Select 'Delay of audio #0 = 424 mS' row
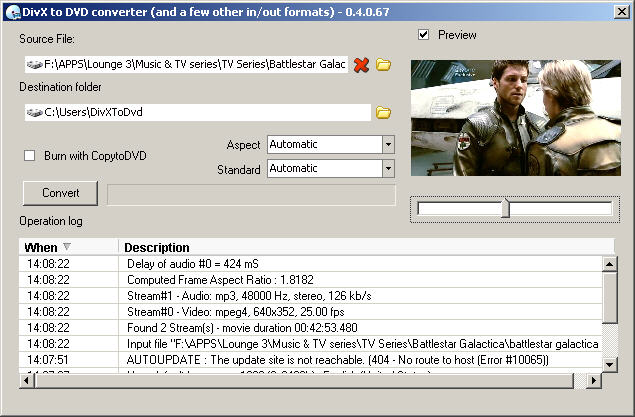 [x=311, y=264]
